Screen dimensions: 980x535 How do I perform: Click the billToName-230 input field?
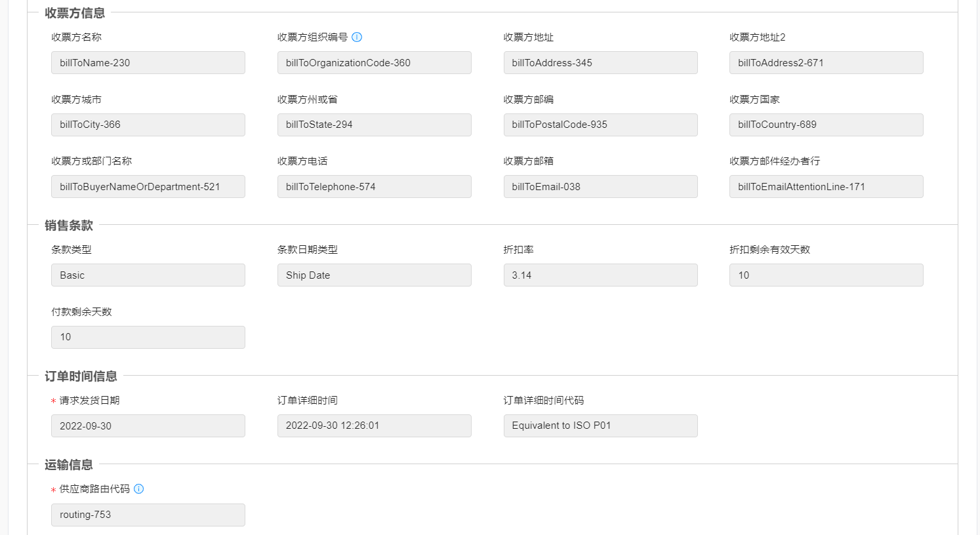148,63
